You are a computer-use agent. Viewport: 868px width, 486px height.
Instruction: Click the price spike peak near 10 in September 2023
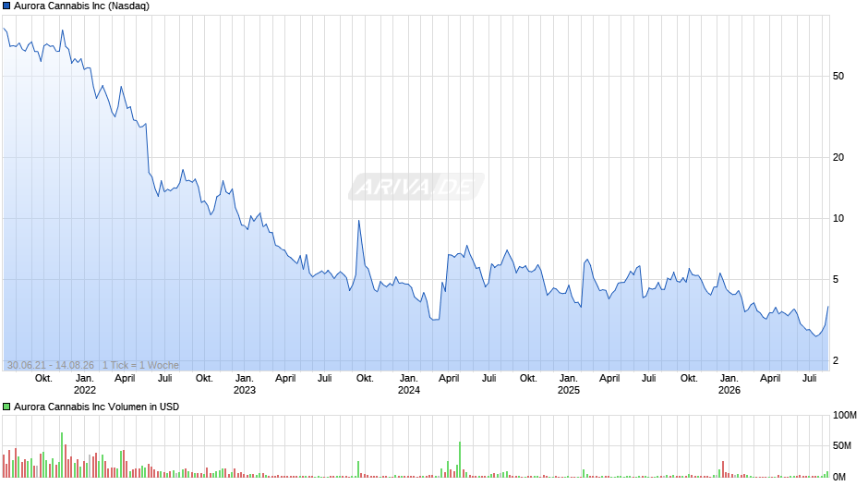358,221
